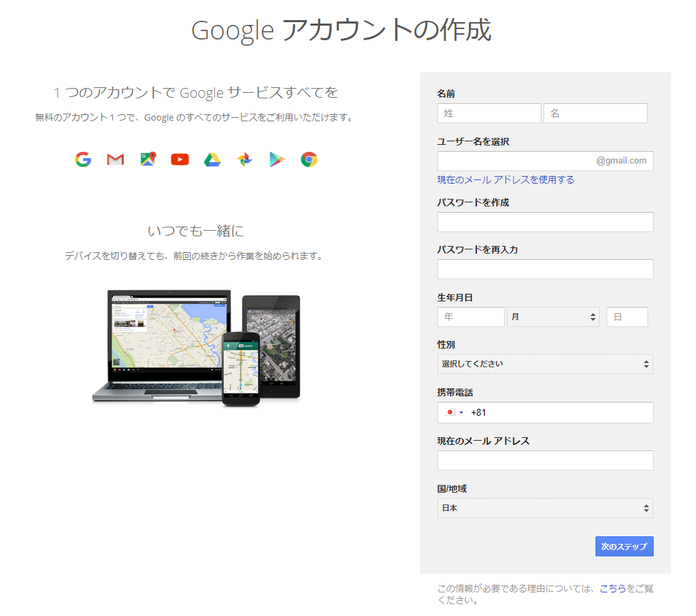Open the 月 month dropdown
Screen dimensions: 696x616
[x=553, y=317]
